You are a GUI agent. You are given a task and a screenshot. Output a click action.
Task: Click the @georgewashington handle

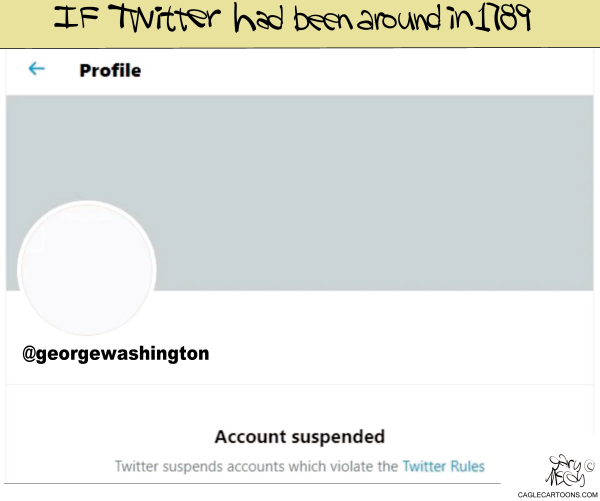pos(116,354)
